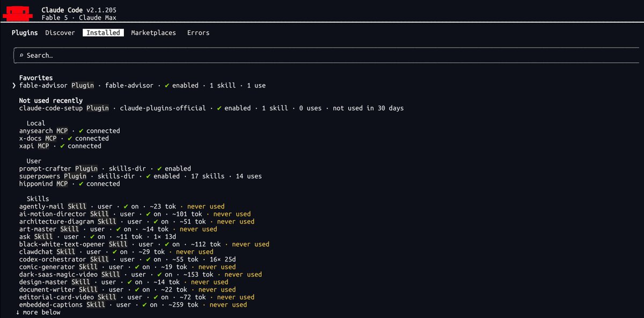Click the green checkmark on claude-code-setup row
This screenshot has height=318, width=644.
click(x=219, y=108)
